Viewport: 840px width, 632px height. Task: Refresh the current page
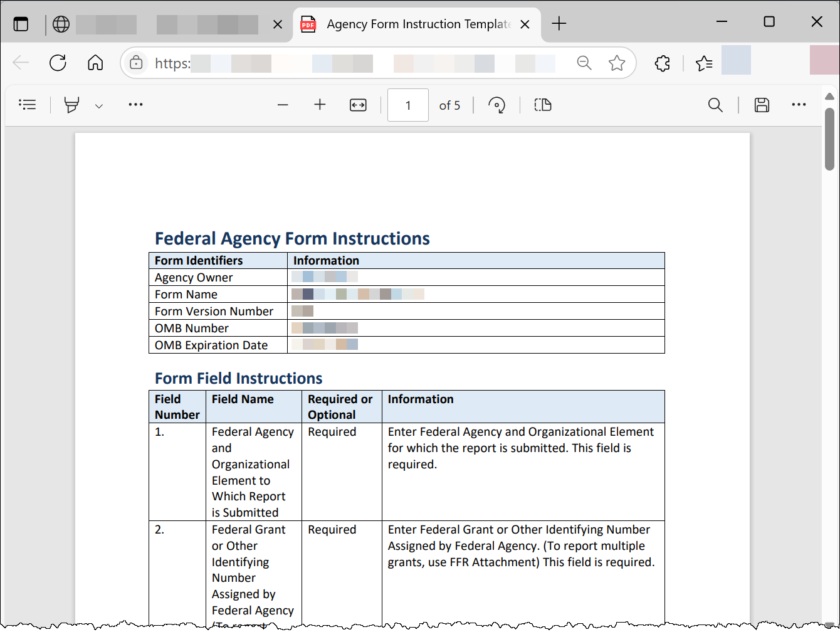58,63
